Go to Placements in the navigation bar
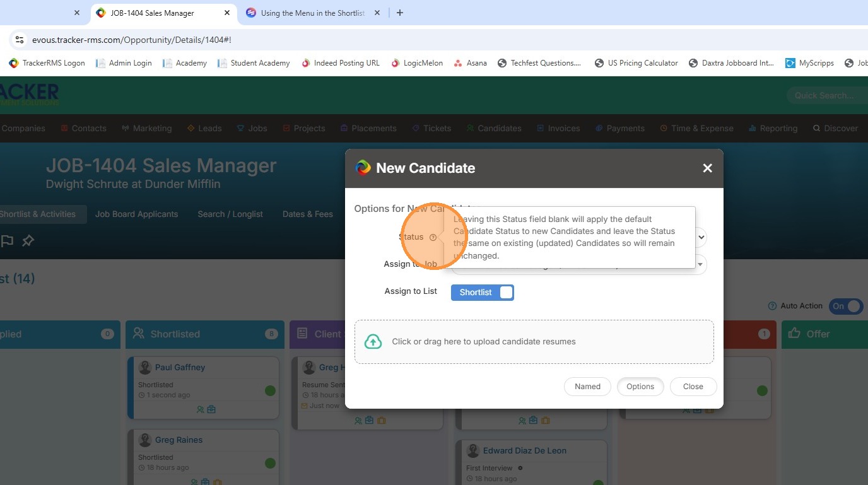 click(x=368, y=128)
